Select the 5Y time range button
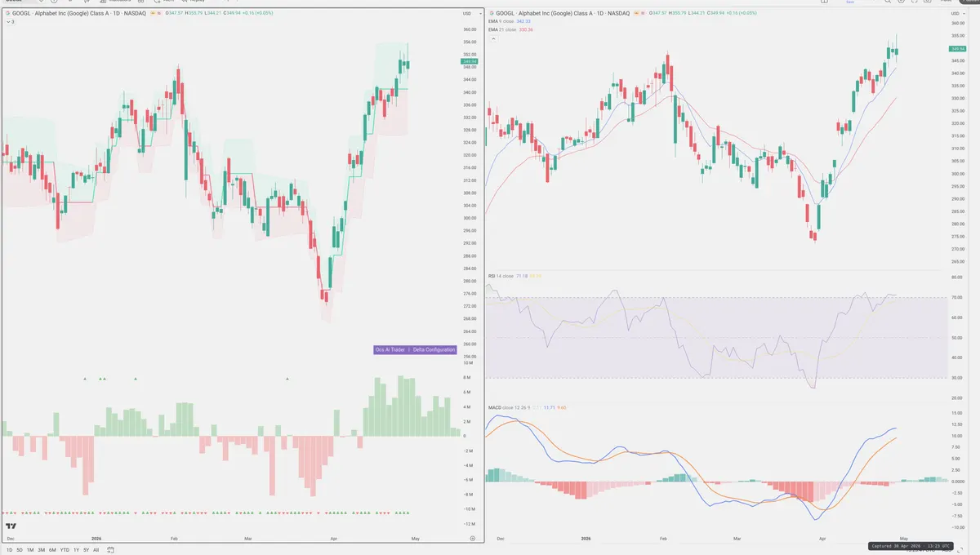Image resolution: width=980 pixels, height=555 pixels. (87, 550)
